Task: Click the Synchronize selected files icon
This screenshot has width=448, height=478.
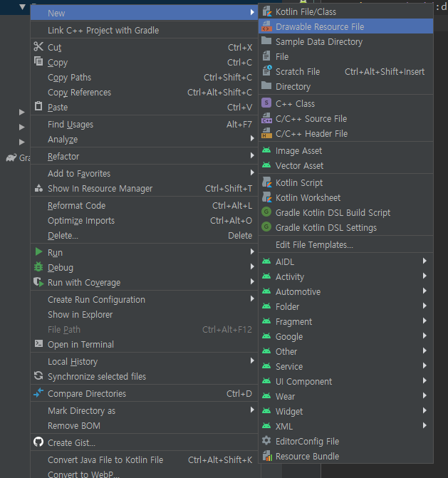Action: coord(38,375)
